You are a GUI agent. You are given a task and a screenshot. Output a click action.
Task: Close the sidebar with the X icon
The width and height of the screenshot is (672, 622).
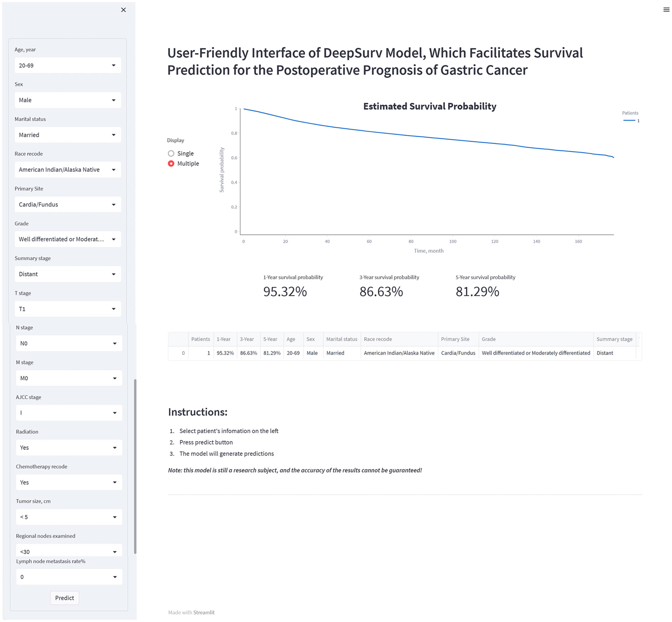click(x=123, y=10)
